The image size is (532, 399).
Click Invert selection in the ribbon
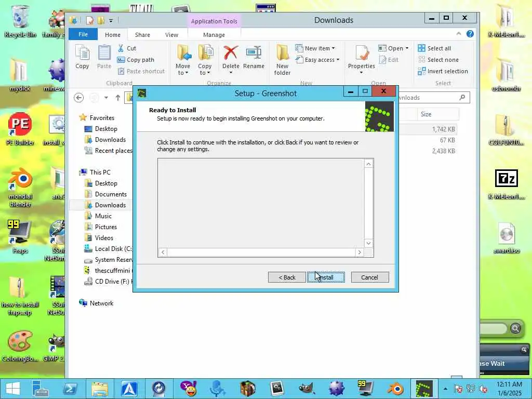click(443, 71)
